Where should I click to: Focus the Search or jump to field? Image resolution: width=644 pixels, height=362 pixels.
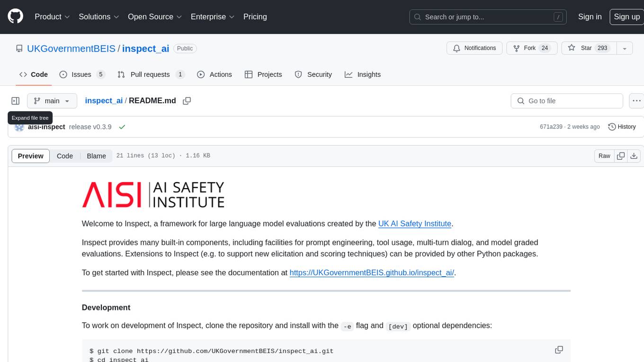488,17
